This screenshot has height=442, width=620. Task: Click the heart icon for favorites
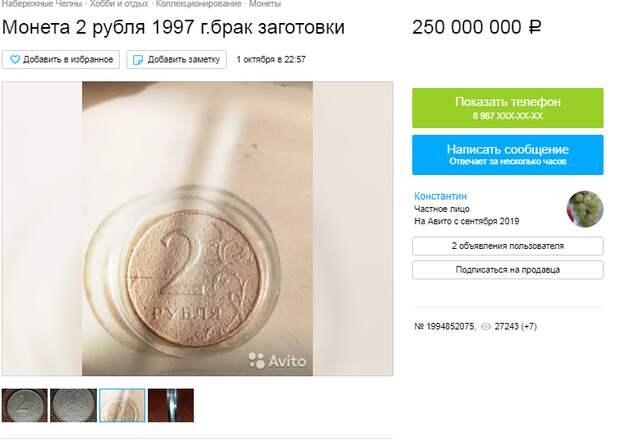(15, 60)
